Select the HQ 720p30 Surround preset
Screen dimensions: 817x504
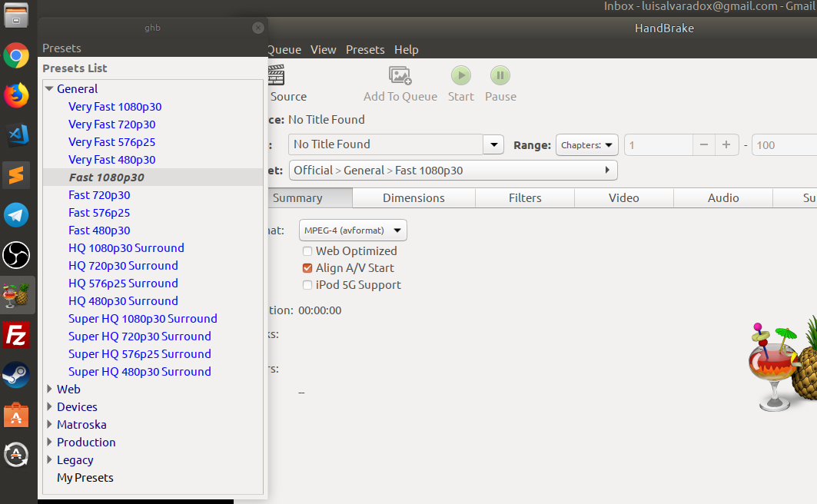(x=123, y=266)
